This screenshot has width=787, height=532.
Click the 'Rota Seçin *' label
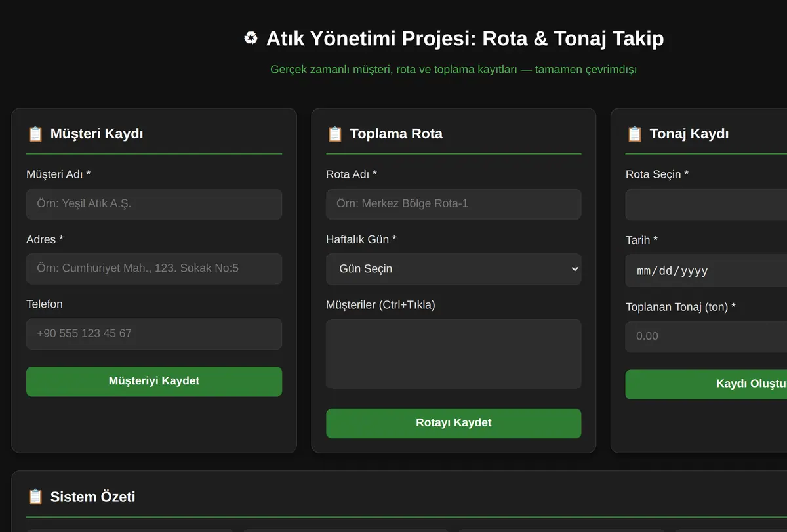[x=657, y=174]
